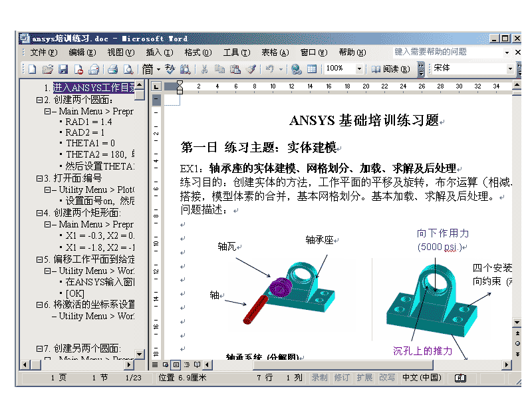
Task: Click the Open file folder icon
Action: tap(48, 69)
